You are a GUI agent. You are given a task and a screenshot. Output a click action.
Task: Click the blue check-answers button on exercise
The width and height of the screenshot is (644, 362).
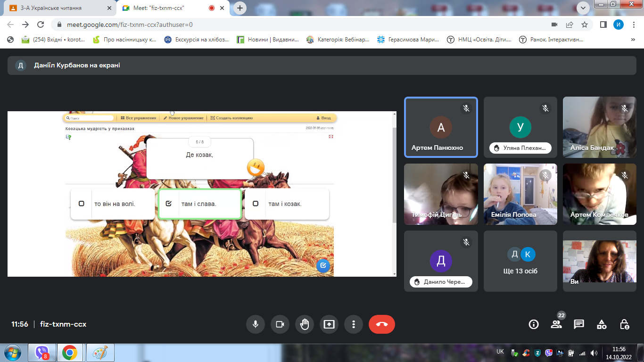pos(323,266)
